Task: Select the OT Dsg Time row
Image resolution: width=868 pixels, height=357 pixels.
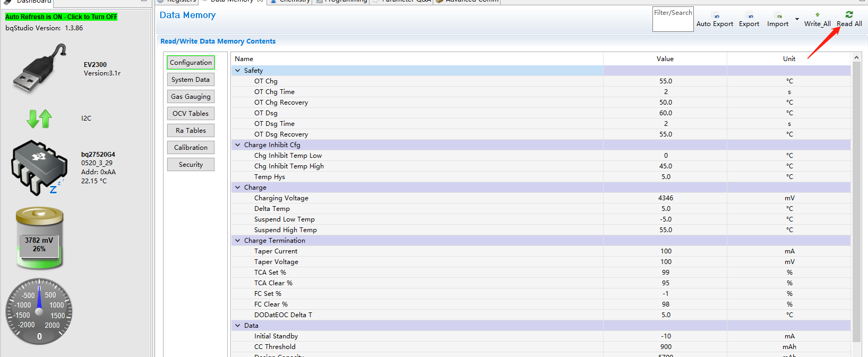Action: (541, 124)
